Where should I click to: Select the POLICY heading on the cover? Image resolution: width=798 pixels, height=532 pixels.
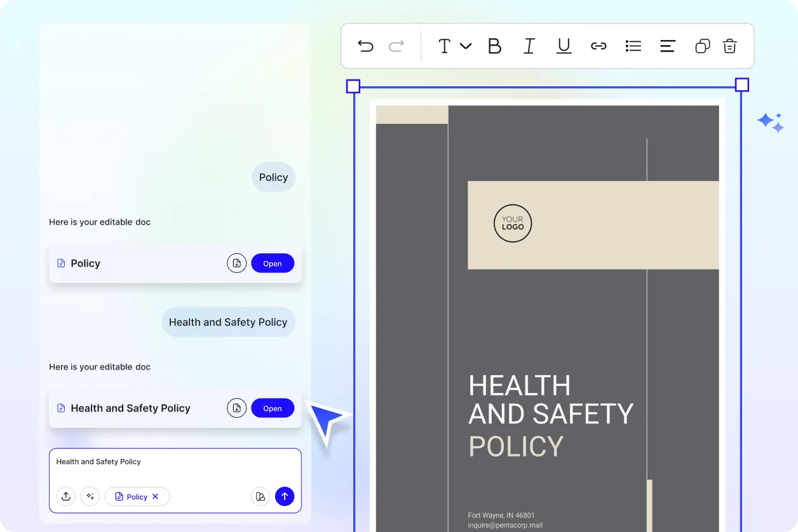click(516, 446)
